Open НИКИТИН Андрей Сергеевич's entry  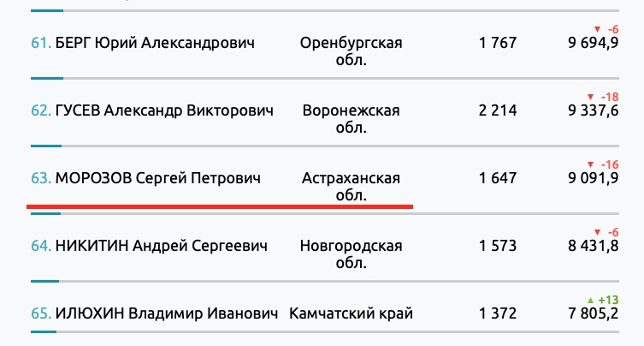(x=161, y=246)
